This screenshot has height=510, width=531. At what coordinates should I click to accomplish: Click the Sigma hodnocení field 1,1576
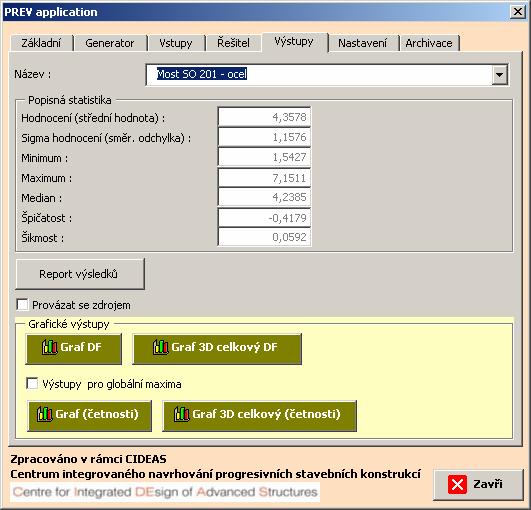coord(264,137)
